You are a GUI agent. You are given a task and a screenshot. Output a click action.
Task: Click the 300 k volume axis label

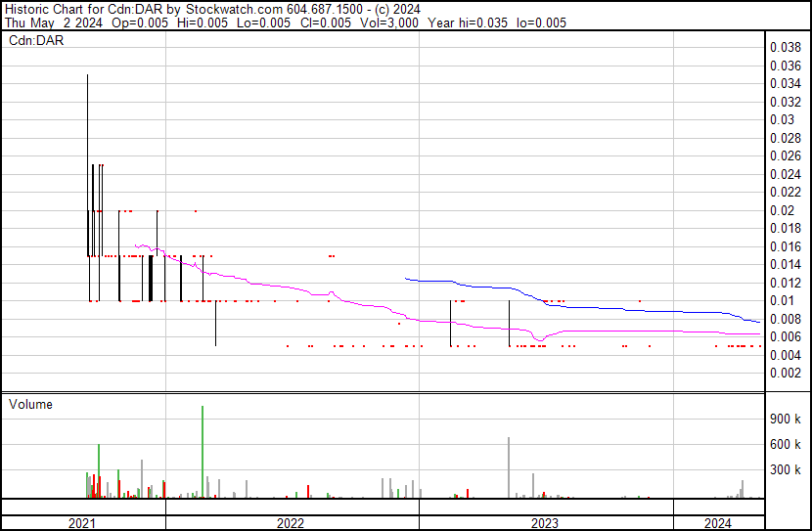(x=786, y=469)
